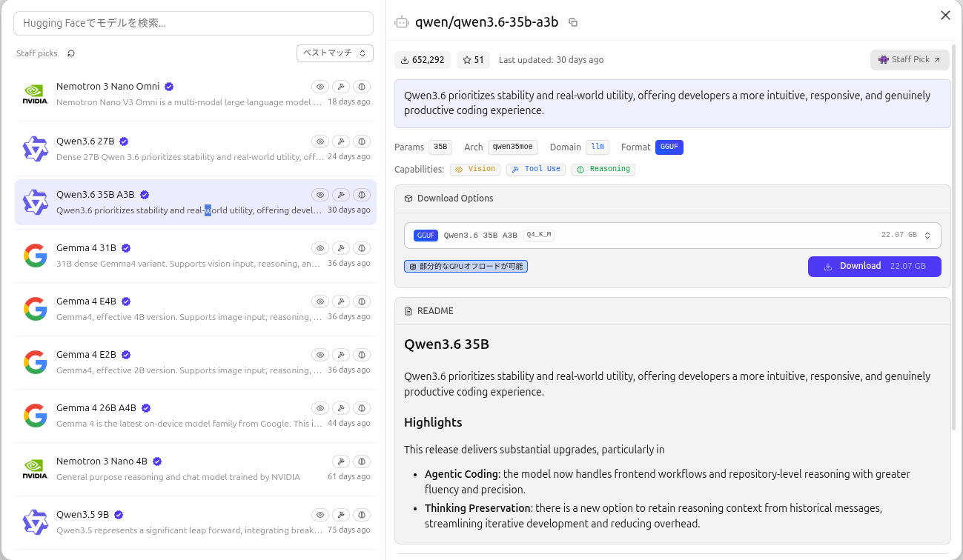This screenshot has width=963, height=560.
Task: Click the reasoning icon on Gemma 4 31B
Action: (362, 248)
